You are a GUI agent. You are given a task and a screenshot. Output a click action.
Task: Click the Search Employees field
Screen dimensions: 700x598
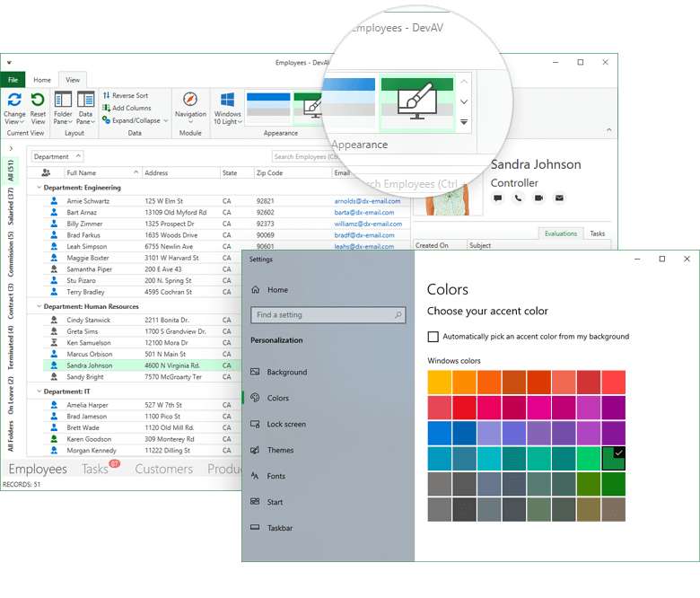(x=305, y=157)
